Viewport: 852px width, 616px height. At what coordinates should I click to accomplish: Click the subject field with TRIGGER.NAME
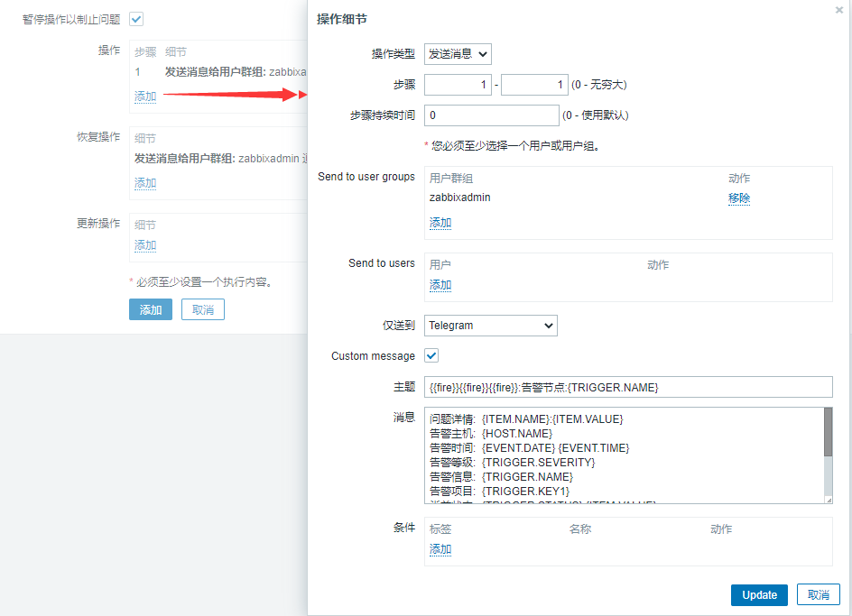(628, 387)
